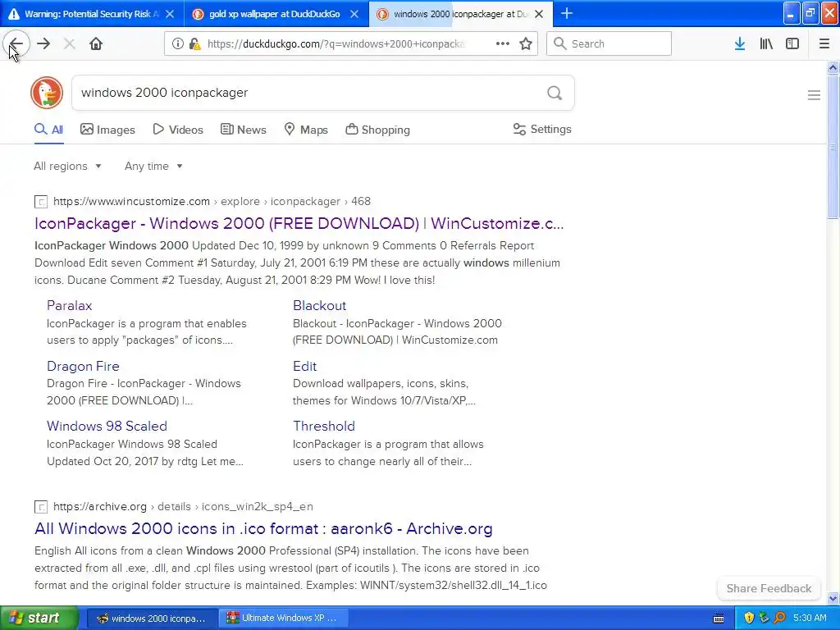Click the archive.org result URL breadcrumb
840x630 pixels.
[183, 507]
